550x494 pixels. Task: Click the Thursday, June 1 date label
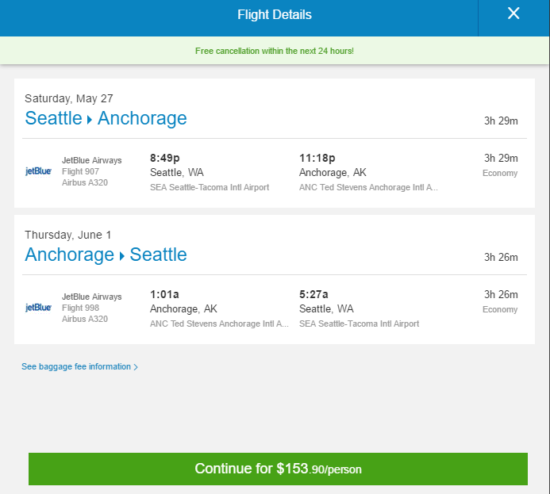[68, 235]
